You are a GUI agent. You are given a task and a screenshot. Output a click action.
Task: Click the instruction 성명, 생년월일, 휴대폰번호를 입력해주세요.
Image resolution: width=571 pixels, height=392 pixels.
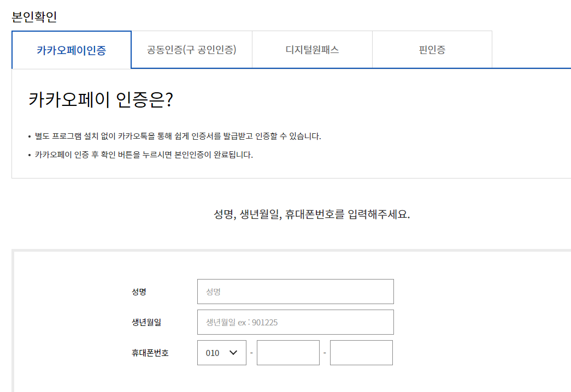coord(311,214)
